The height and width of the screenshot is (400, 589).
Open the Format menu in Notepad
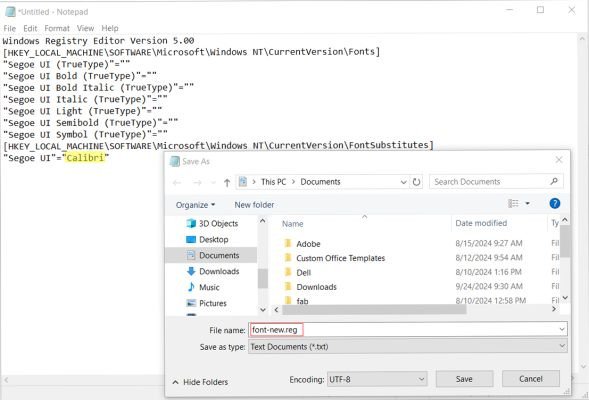tap(57, 28)
